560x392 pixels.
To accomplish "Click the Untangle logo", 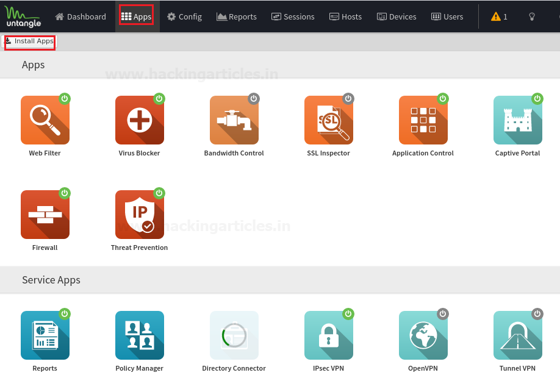I will [x=23, y=17].
